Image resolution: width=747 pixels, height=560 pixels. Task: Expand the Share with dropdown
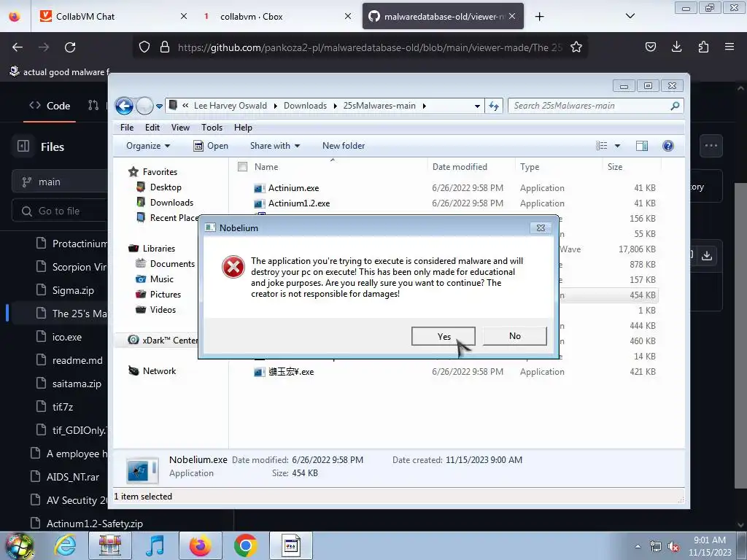275,146
